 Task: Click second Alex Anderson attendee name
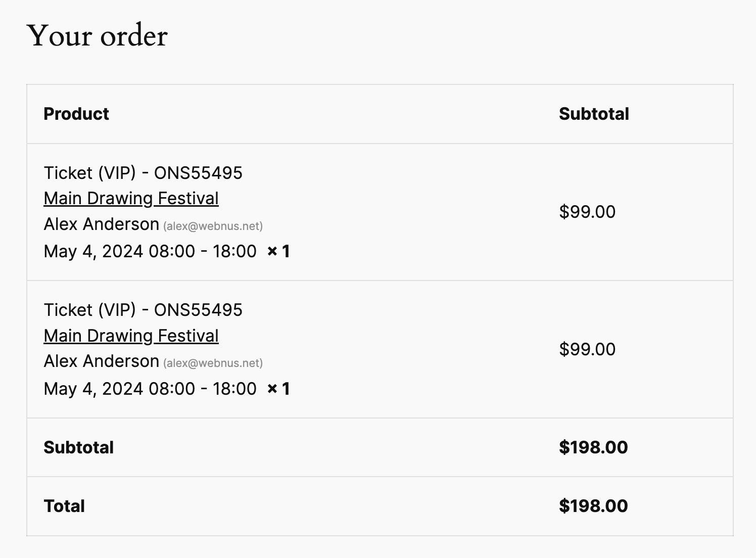coord(102,361)
